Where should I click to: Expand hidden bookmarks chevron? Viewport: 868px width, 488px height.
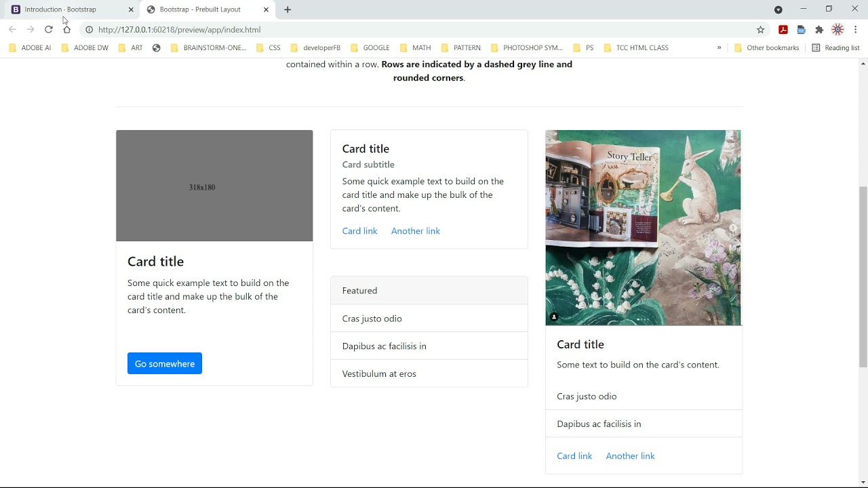[x=719, y=48]
